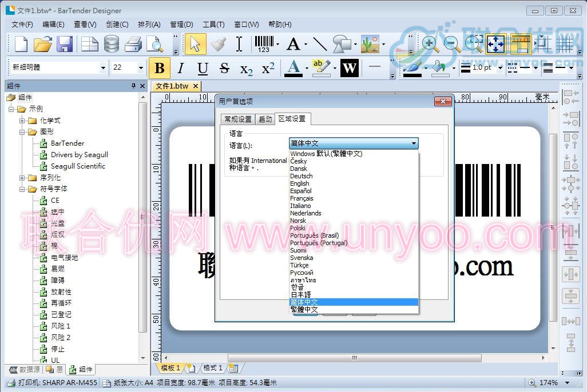Open the font size dropdown
The height and width of the screenshot is (392, 587).
tap(141, 67)
